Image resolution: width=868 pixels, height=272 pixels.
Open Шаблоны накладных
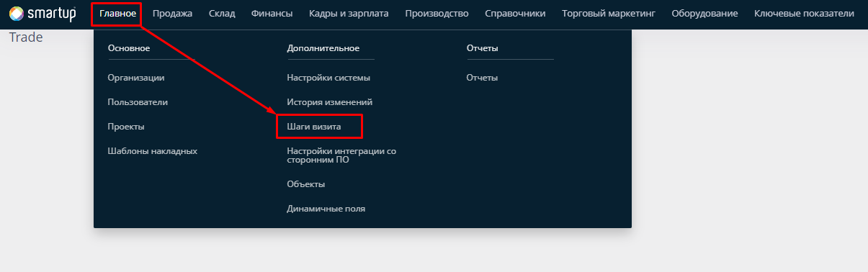click(152, 151)
